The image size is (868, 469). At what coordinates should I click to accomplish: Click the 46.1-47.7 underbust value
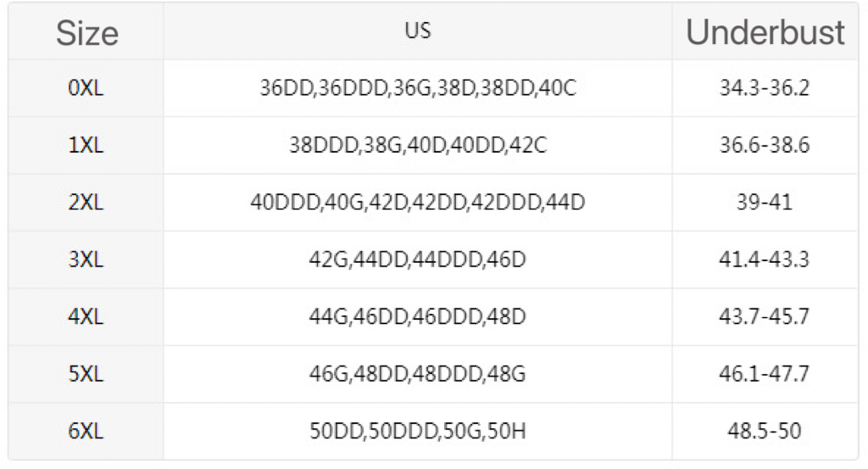(x=765, y=374)
